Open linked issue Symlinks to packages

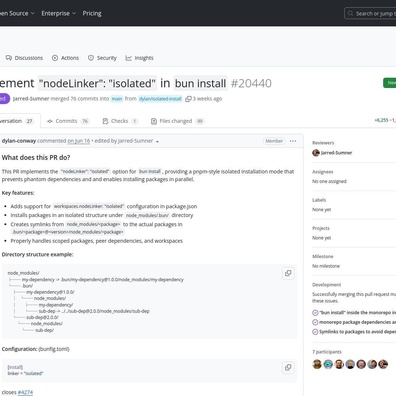[x=357, y=332]
